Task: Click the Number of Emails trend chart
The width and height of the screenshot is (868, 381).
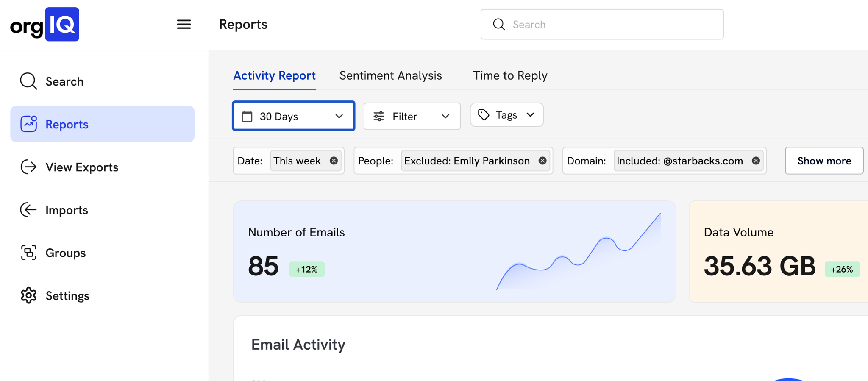Action: (x=579, y=251)
